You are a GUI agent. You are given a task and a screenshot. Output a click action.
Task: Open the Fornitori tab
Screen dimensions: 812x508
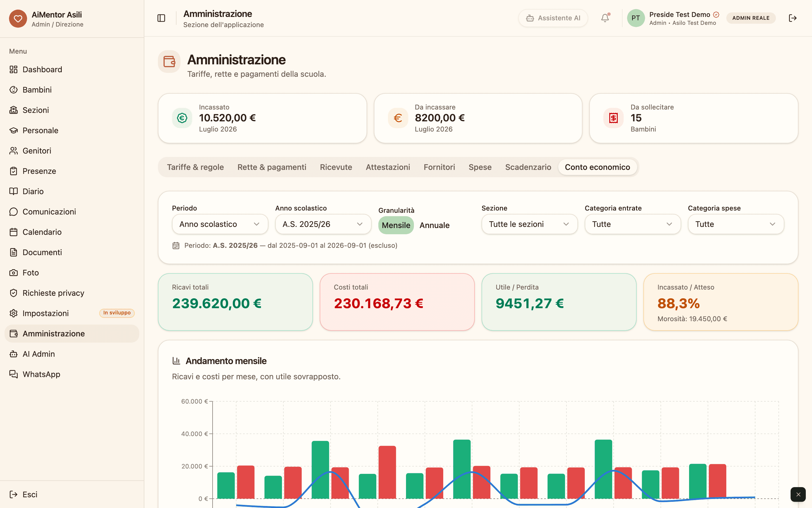coord(439,167)
